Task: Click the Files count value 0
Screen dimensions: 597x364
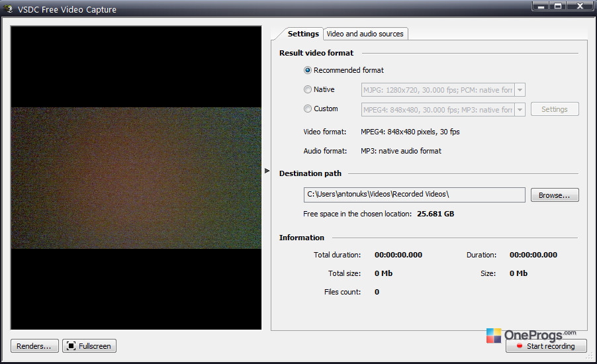Action: (x=377, y=292)
